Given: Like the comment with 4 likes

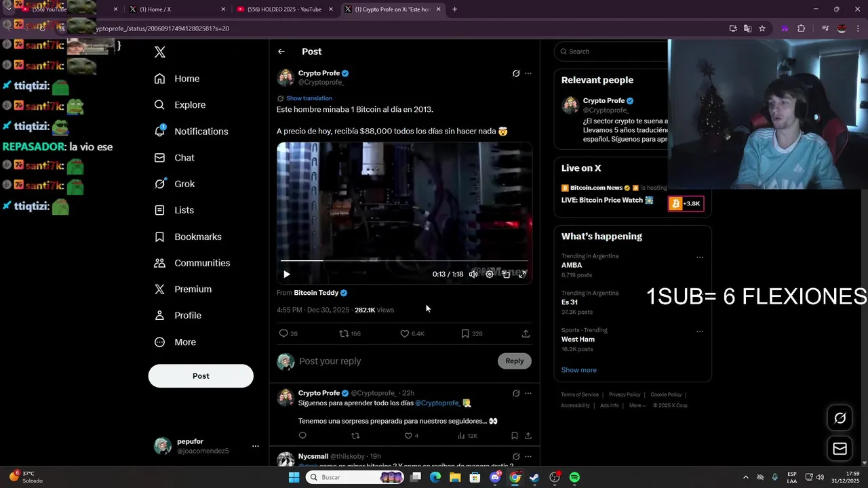Looking at the screenshot, I should [x=412, y=436].
